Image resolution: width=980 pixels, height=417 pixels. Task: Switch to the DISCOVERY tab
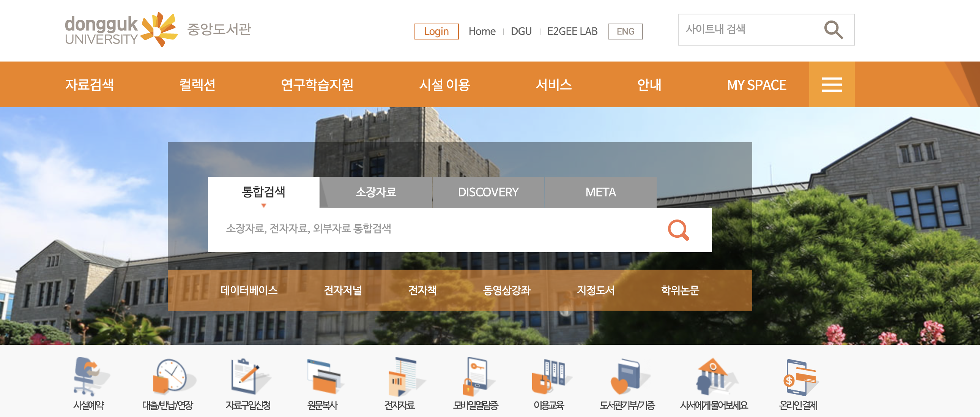(x=488, y=192)
